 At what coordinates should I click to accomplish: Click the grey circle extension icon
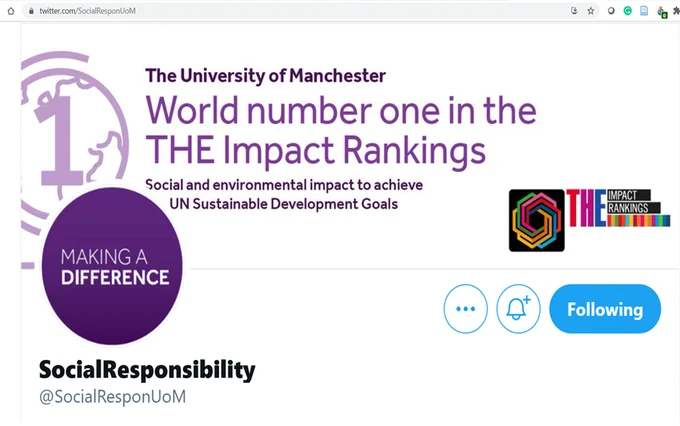point(611,11)
